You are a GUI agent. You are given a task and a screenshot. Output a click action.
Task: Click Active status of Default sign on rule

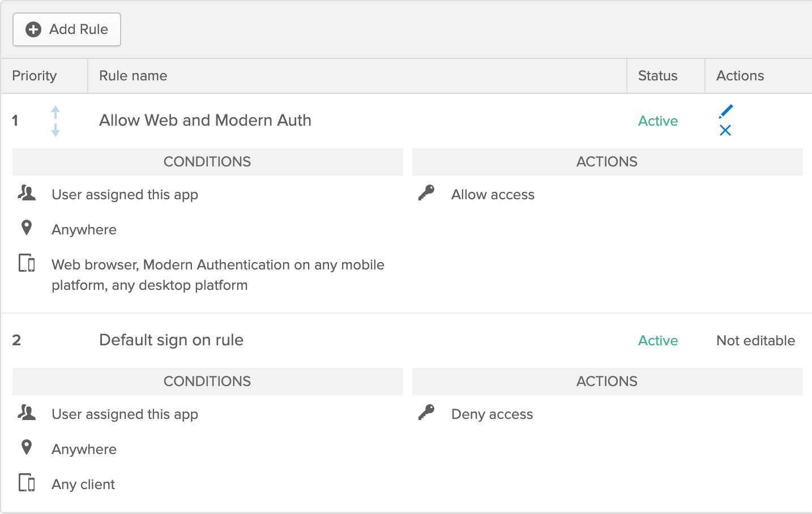tap(657, 341)
